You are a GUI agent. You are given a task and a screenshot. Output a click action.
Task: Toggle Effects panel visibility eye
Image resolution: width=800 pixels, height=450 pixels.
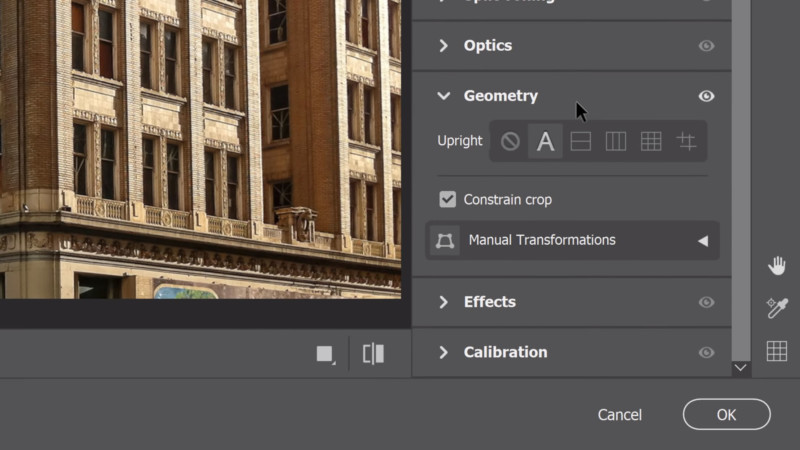point(706,302)
